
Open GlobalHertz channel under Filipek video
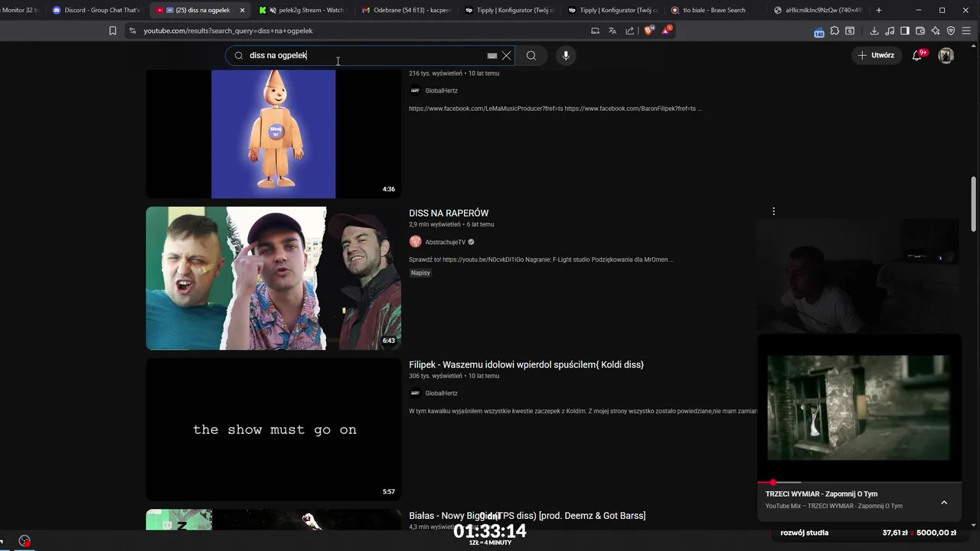441,393
